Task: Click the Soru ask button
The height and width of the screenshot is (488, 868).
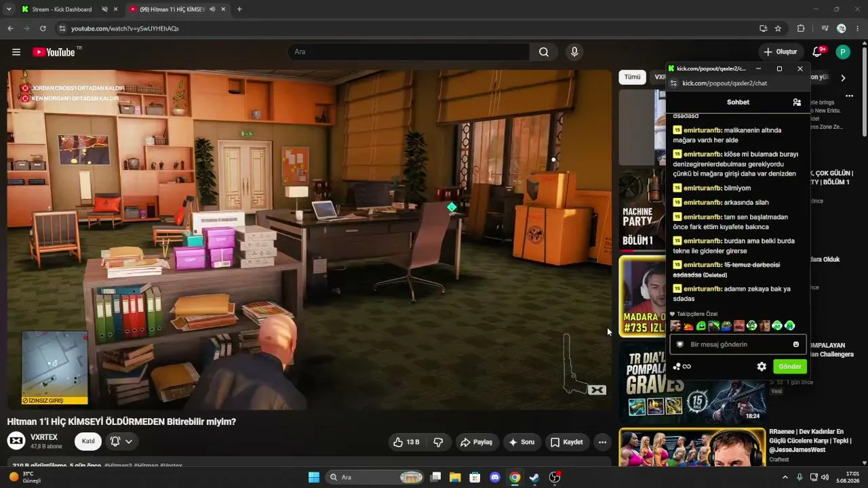Action: pos(522,442)
